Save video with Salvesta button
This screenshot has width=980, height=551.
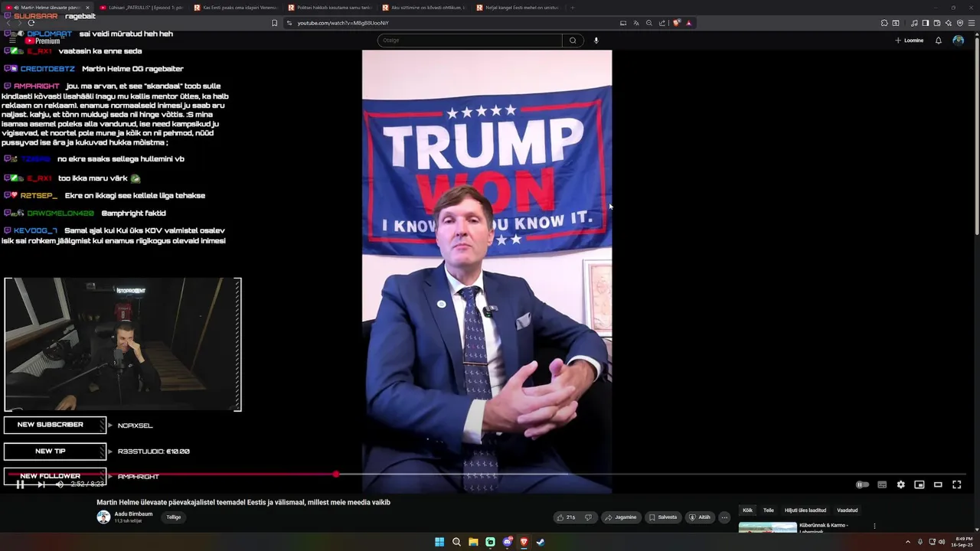coord(663,517)
